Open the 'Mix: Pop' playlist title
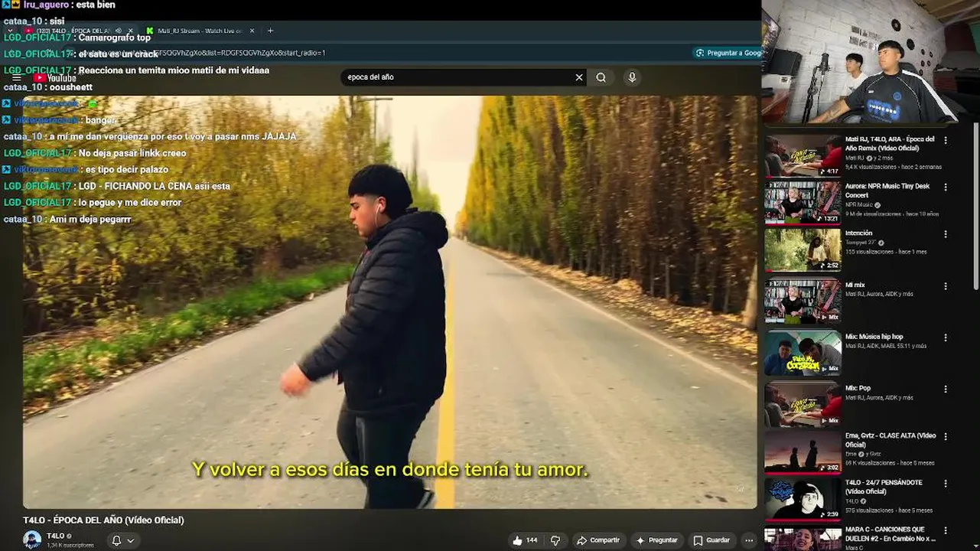The image size is (980, 551). [x=858, y=388]
